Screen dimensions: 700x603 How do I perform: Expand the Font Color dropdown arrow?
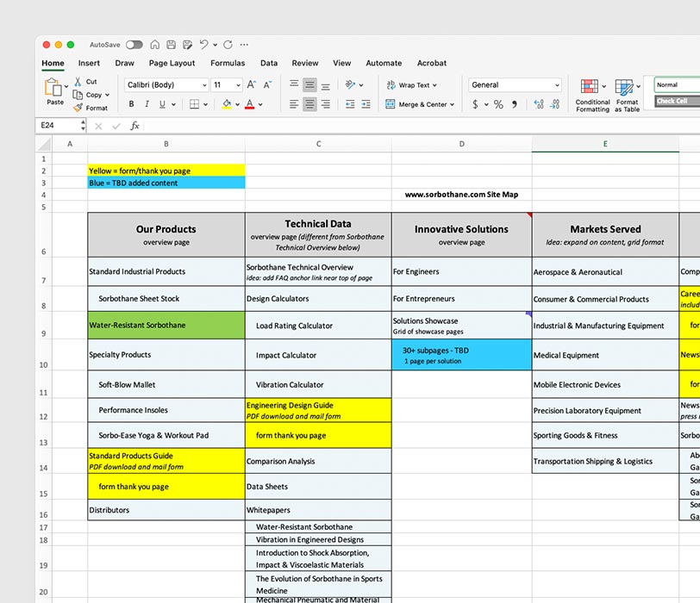coord(260,104)
